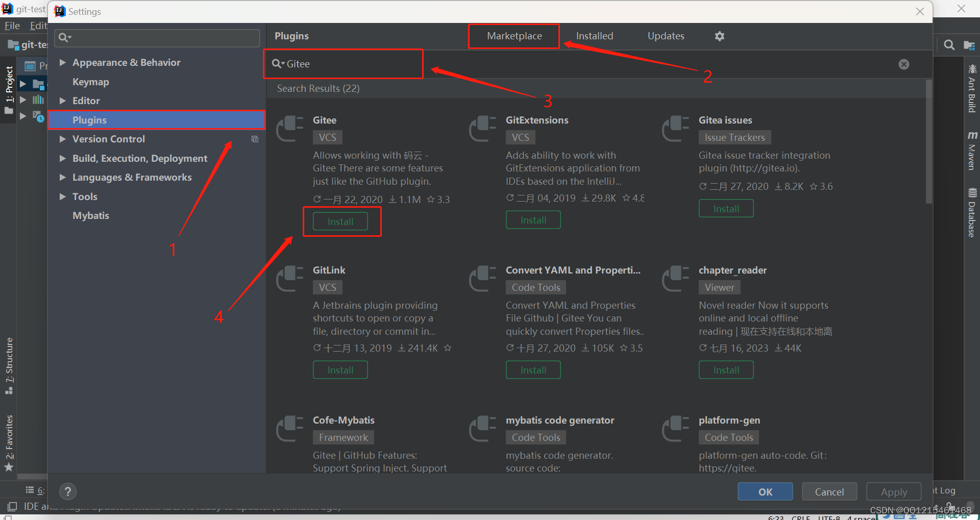Open the Favorites tool window tab
The width and height of the screenshot is (980, 520).
coord(9,442)
